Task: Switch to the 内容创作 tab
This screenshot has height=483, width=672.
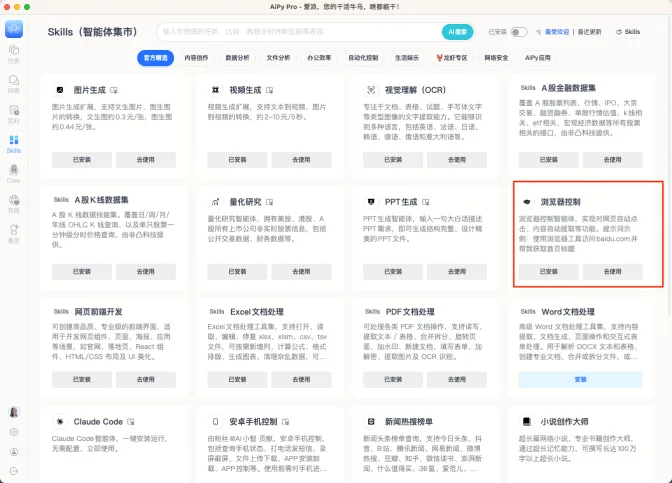Action: pyautogui.click(x=196, y=58)
